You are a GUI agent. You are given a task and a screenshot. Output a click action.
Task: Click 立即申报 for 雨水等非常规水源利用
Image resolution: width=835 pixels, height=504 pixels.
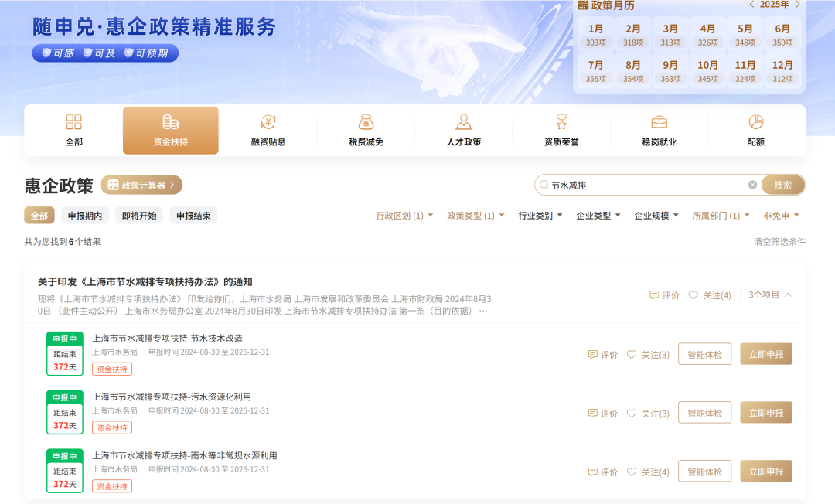[765, 472]
